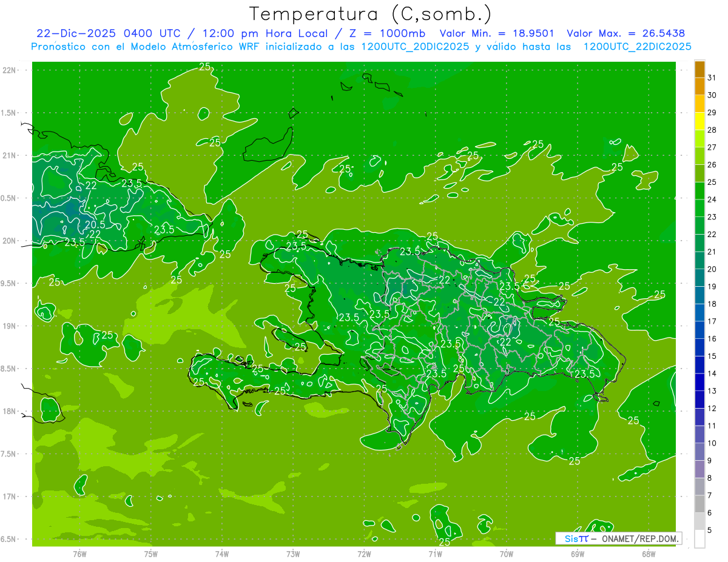
Task: Click the "75W" longitude axis label
Action: [151, 554]
